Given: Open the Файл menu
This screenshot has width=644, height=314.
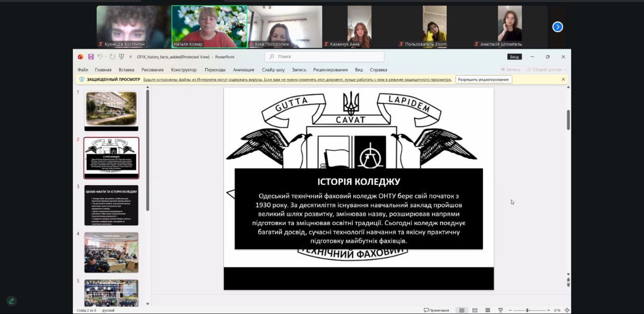Looking at the screenshot, I should pyautogui.click(x=83, y=70).
